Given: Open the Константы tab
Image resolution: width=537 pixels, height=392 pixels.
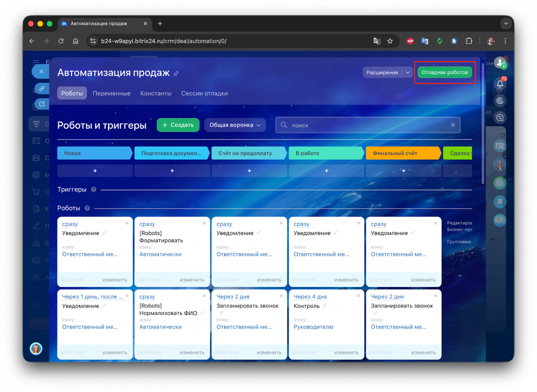Looking at the screenshot, I should tap(156, 93).
